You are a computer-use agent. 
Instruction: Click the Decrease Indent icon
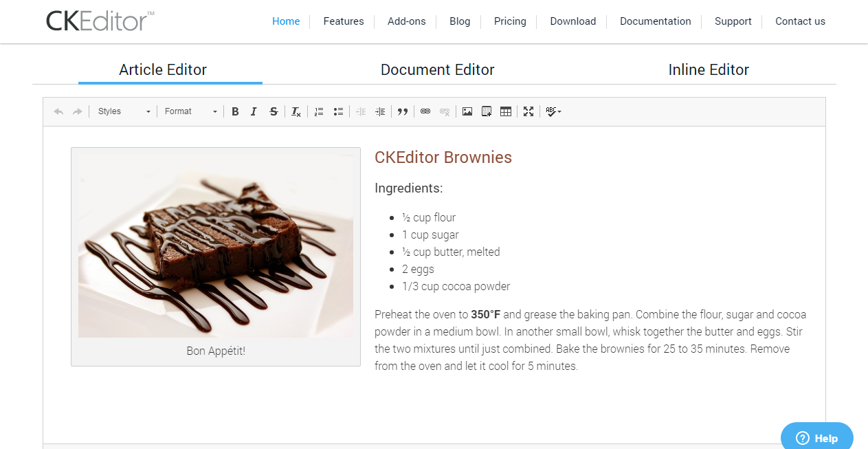click(x=361, y=111)
